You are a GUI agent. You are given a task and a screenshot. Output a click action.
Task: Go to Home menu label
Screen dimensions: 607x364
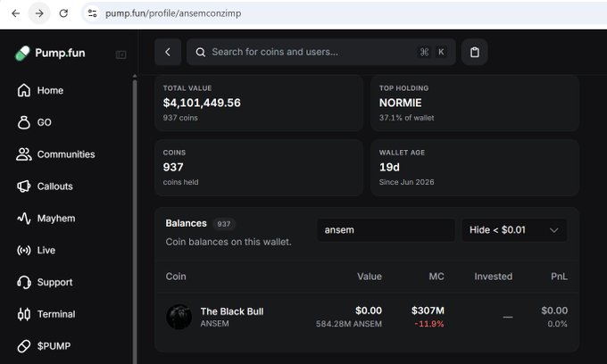(50, 90)
